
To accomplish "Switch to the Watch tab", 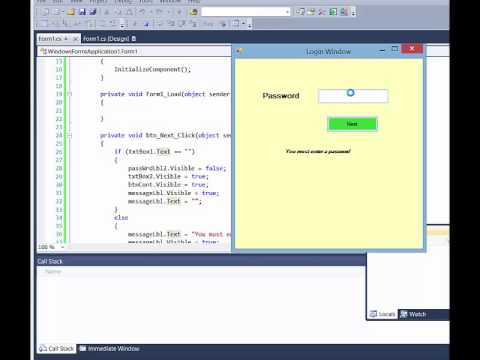I will click(413, 314).
